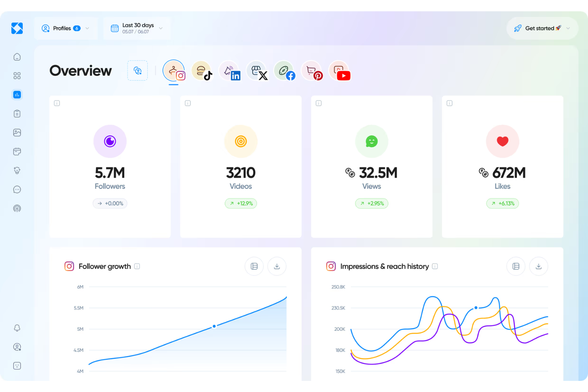Click the notifications bell
Screen dimensions: 588x392
[x=17, y=327]
